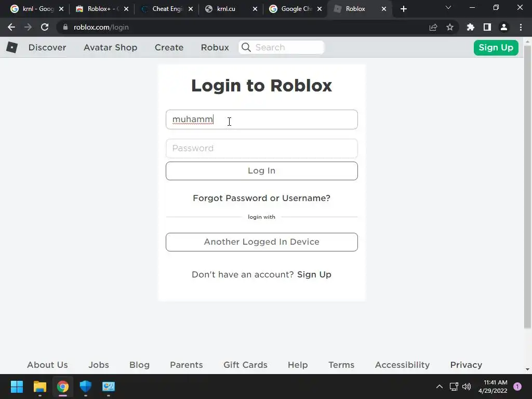Open Accessibility footer link
The image size is (532, 399).
pyautogui.click(x=403, y=365)
